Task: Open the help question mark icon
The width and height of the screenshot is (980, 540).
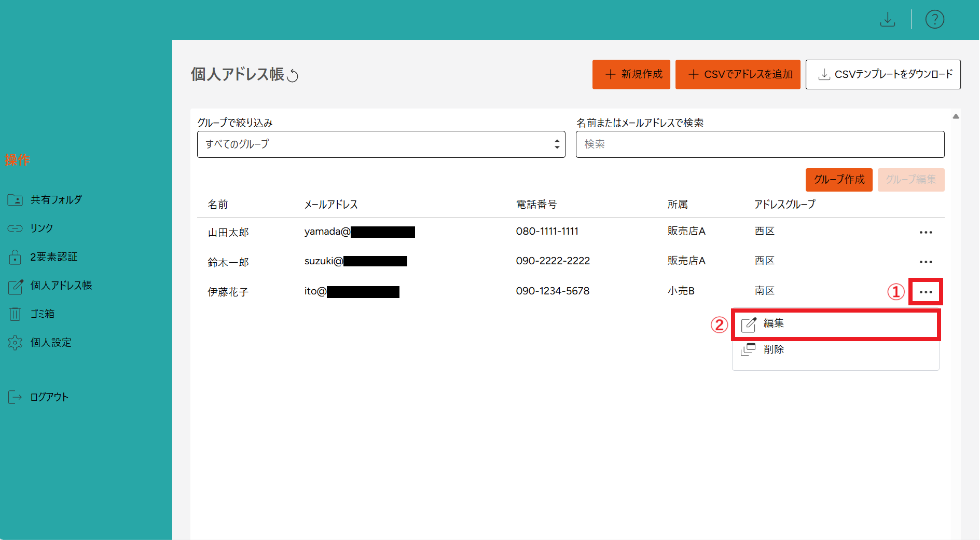Action: coord(934,20)
